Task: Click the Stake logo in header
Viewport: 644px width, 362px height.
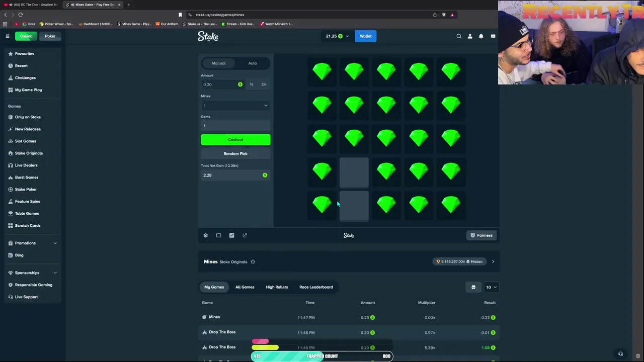Action: click(208, 36)
